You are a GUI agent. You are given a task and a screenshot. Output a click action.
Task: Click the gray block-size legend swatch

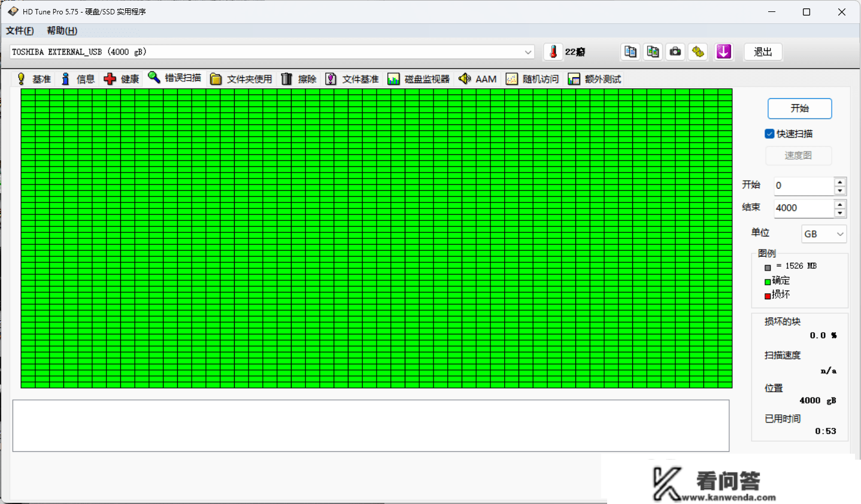(x=768, y=268)
